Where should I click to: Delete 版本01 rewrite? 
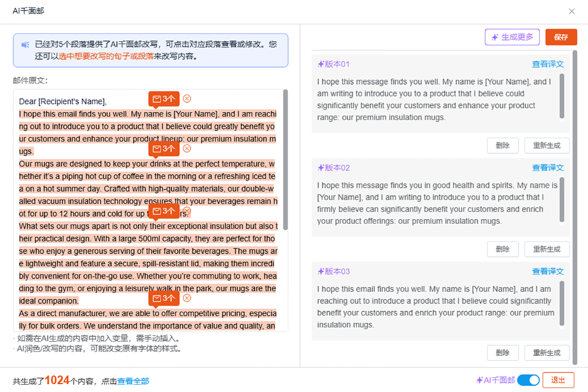click(503, 146)
